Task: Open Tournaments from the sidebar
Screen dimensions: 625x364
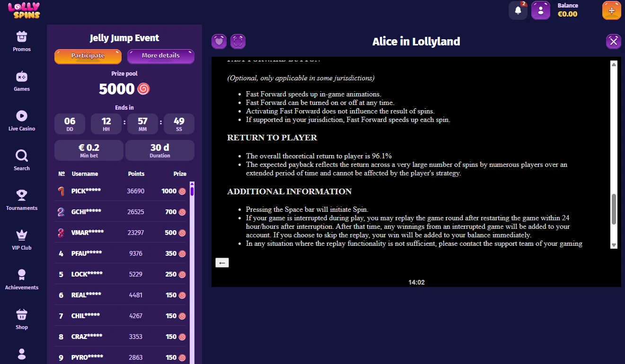Action: click(x=22, y=200)
